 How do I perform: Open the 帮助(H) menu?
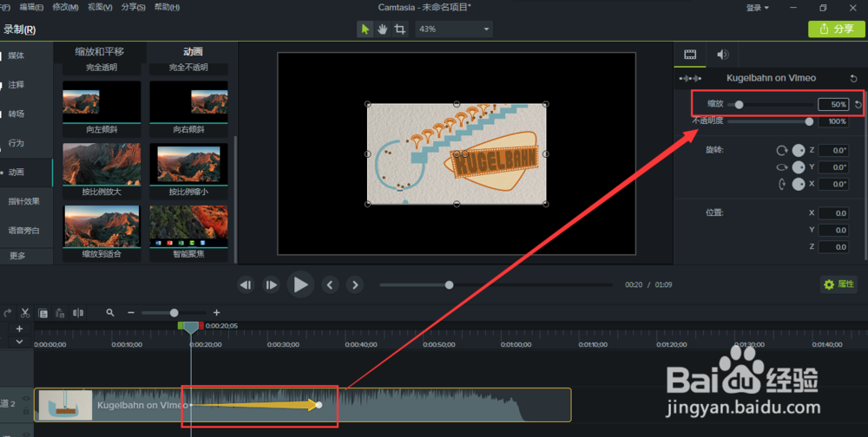click(x=168, y=7)
